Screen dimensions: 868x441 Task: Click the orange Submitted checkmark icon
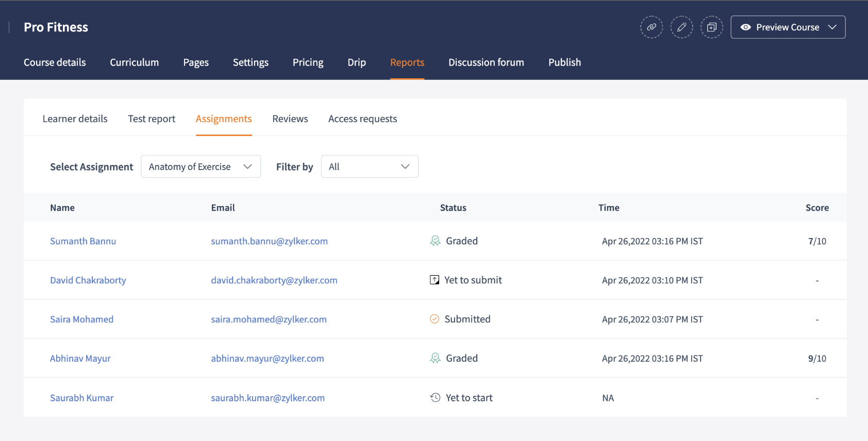[x=435, y=319]
